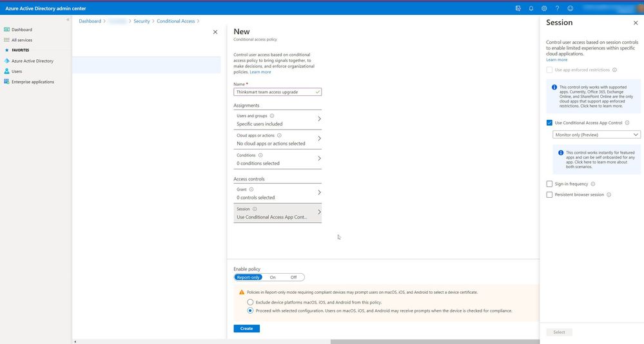Expand Session access control row
The height and width of the screenshot is (344, 644).
coord(278,213)
